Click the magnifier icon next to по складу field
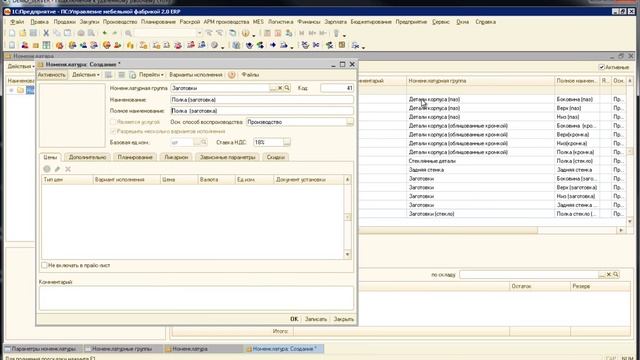 coord(616,275)
